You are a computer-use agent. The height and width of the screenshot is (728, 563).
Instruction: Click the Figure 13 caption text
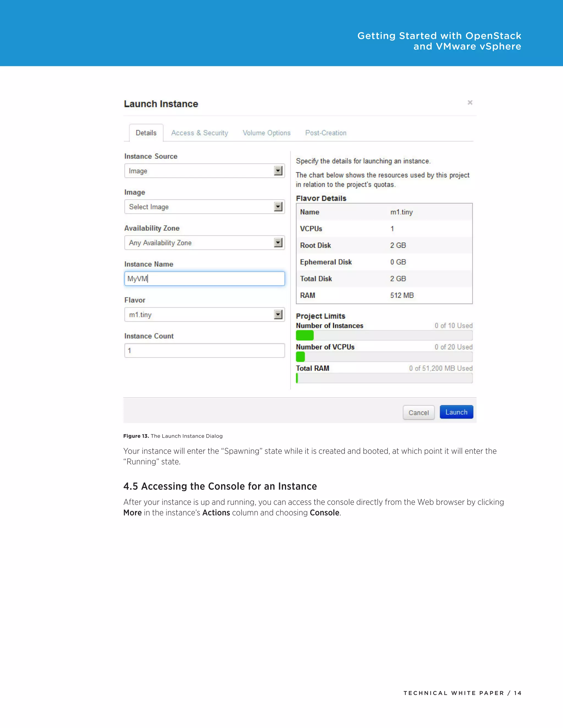click(173, 436)
